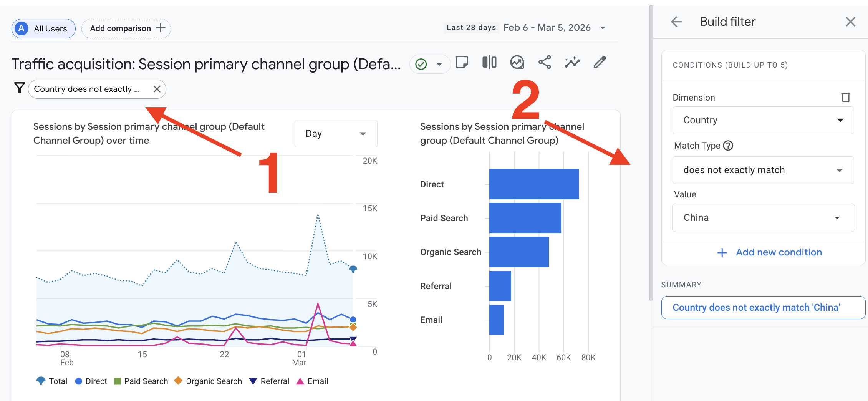Delete condition with trash icon
This screenshot has width=868, height=401.
tap(845, 98)
